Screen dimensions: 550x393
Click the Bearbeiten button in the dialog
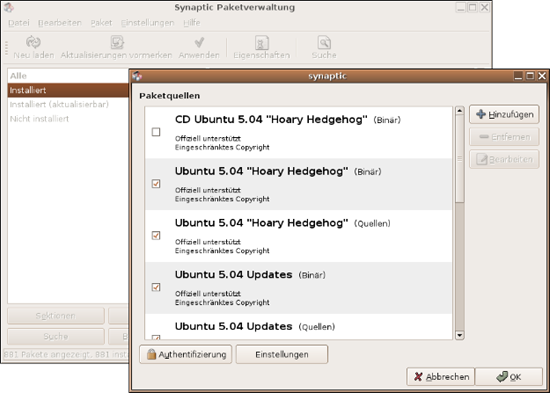[x=504, y=159]
